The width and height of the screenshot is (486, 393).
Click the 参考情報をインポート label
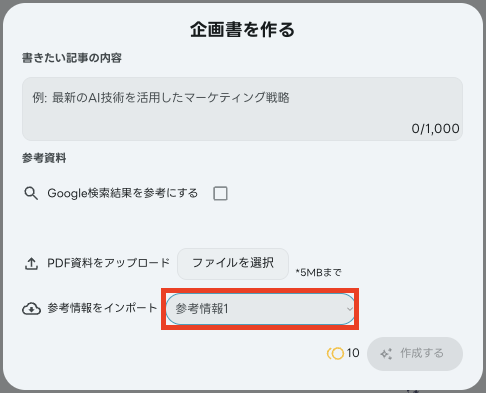(102, 308)
